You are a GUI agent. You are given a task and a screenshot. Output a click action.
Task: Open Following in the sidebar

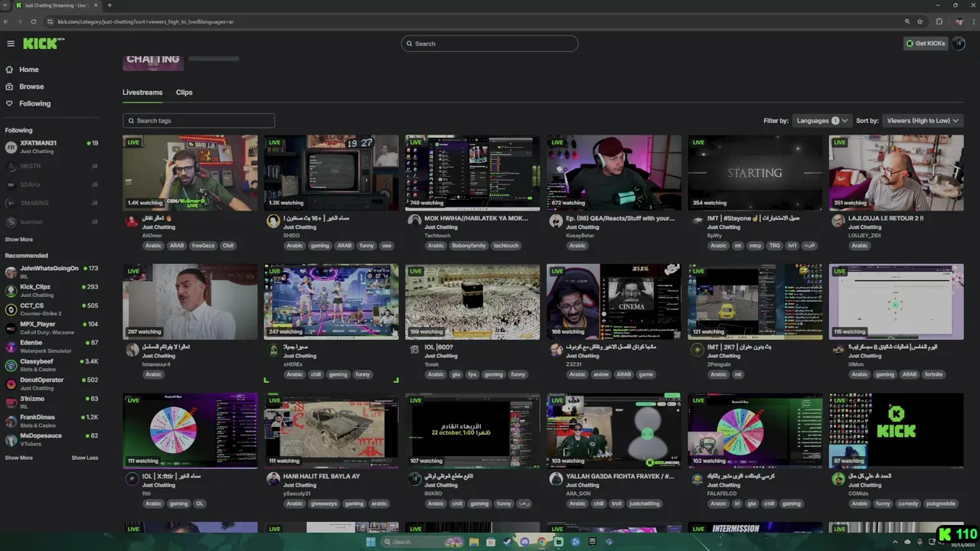(34, 103)
